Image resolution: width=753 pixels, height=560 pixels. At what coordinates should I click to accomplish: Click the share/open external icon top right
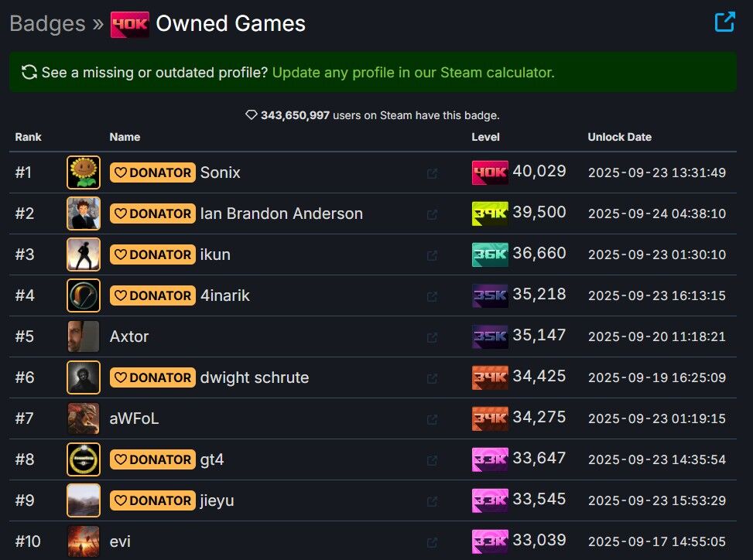[724, 22]
